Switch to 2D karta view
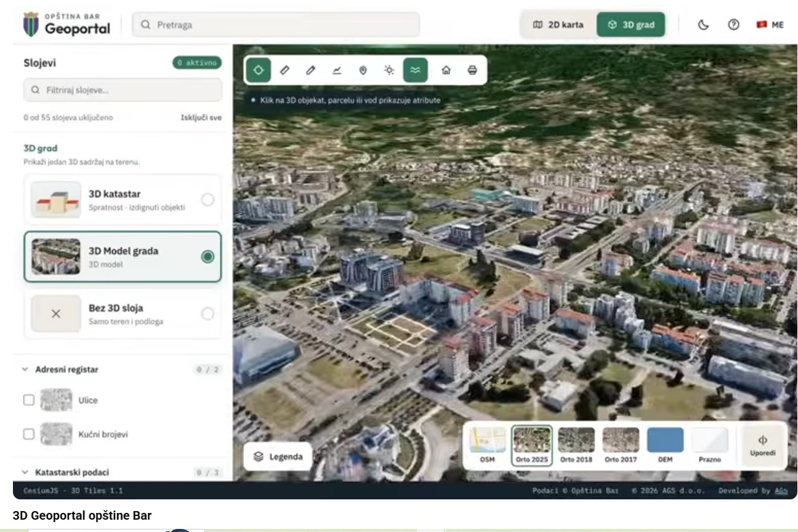This screenshot has width=798, height=532. point(558,25)
